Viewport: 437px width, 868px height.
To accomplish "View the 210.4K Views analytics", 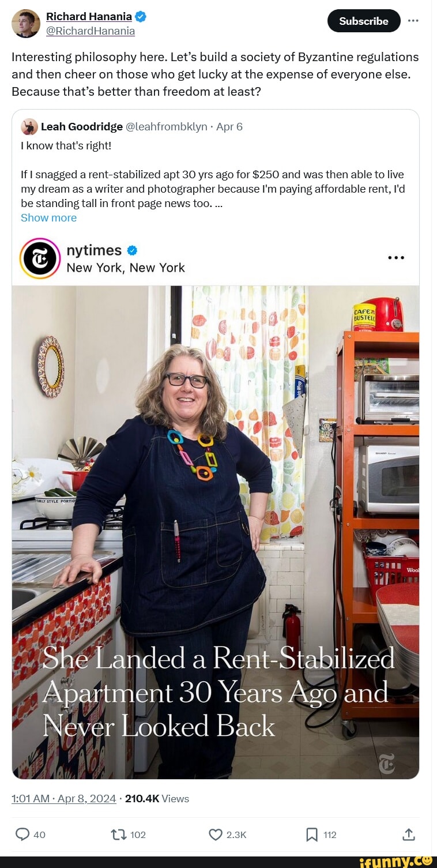I will click(x=157, y=798).
